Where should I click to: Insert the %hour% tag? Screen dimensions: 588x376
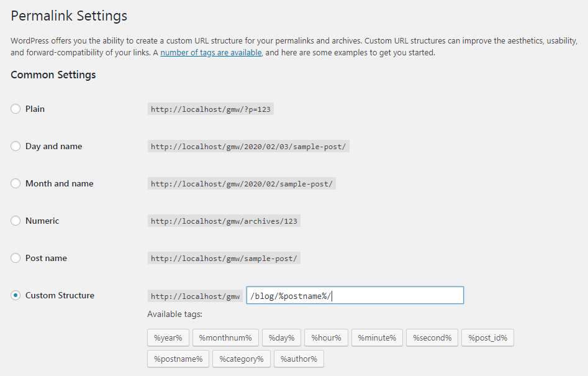[326, 337]
